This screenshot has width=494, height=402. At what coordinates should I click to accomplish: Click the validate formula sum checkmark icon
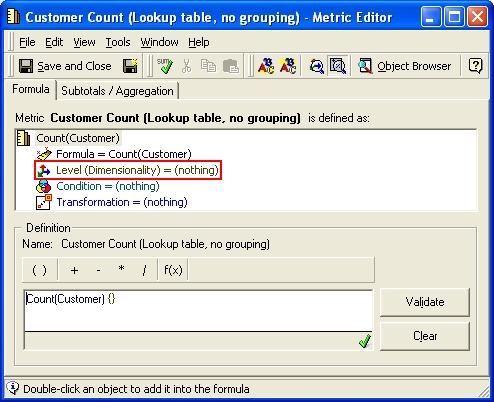click(x=165, y=66)
